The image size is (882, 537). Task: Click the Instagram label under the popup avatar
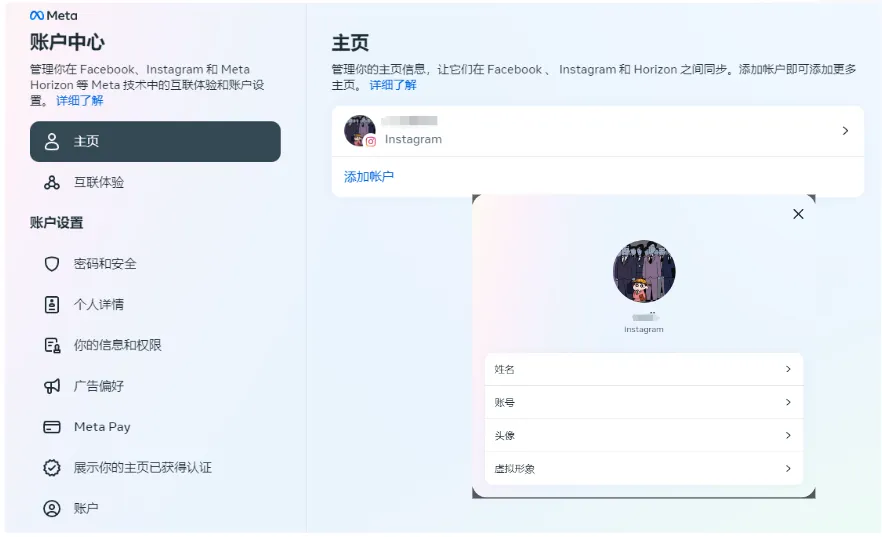[x=644, y=330]
